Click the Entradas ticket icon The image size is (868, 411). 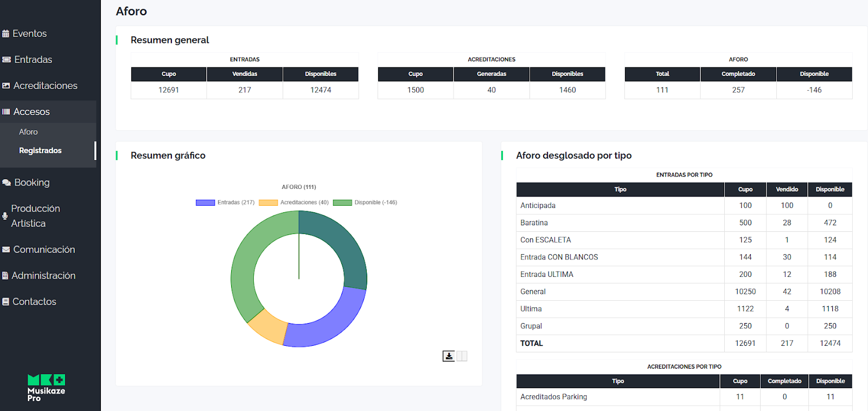coord(7,60)
